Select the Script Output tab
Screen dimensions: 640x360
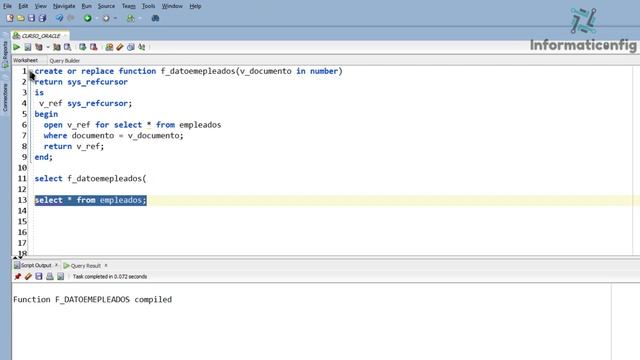(36, 266)
